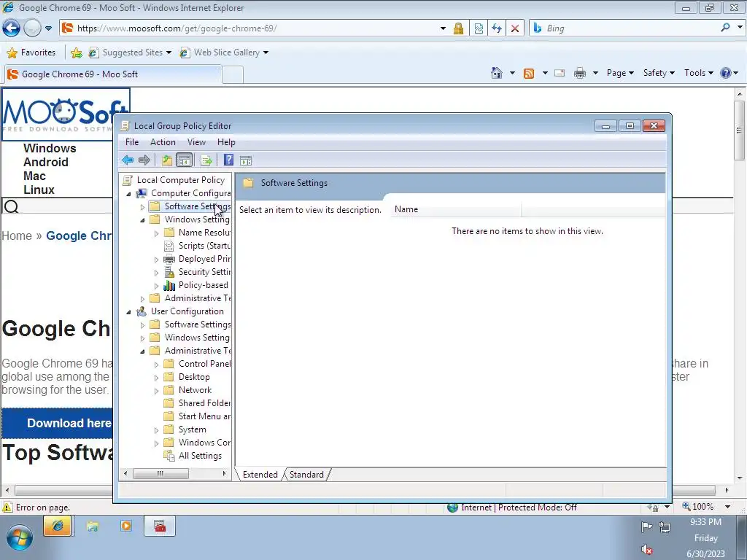Click the Windows Start orb
The height and width of the screenshot is (560, 747).
point(19,538)
